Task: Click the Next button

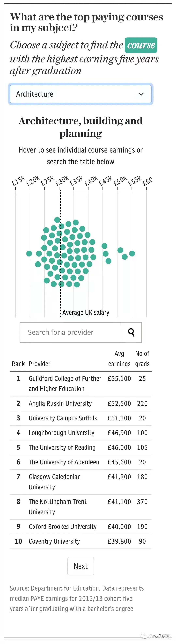Action: pyautogui.click(x=81, y=566)
